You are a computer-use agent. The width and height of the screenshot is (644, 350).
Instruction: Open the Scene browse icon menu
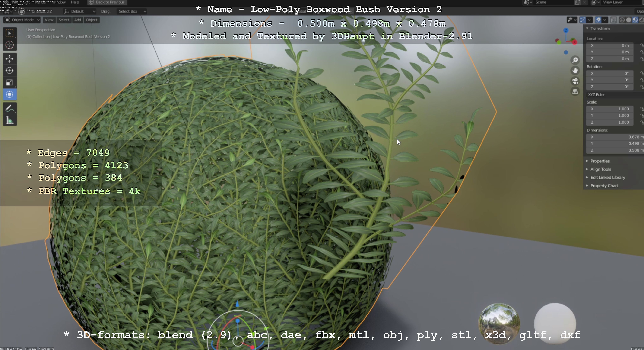tap(528, 2)
